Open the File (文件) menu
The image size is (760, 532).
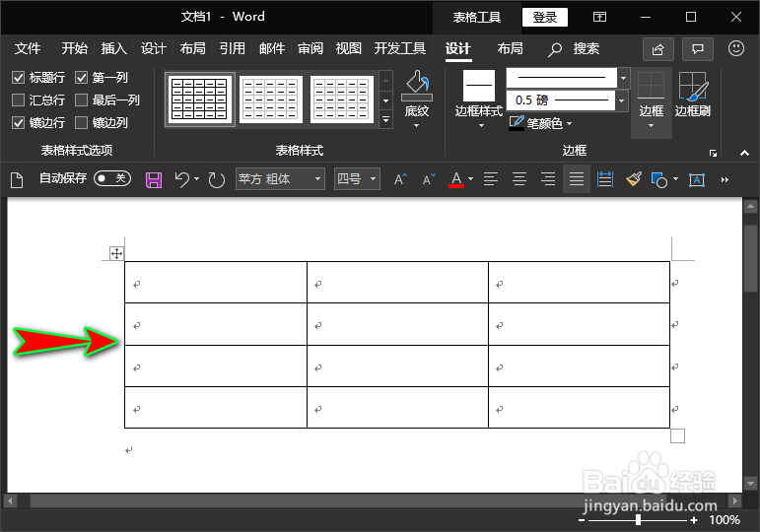[28, 48]
